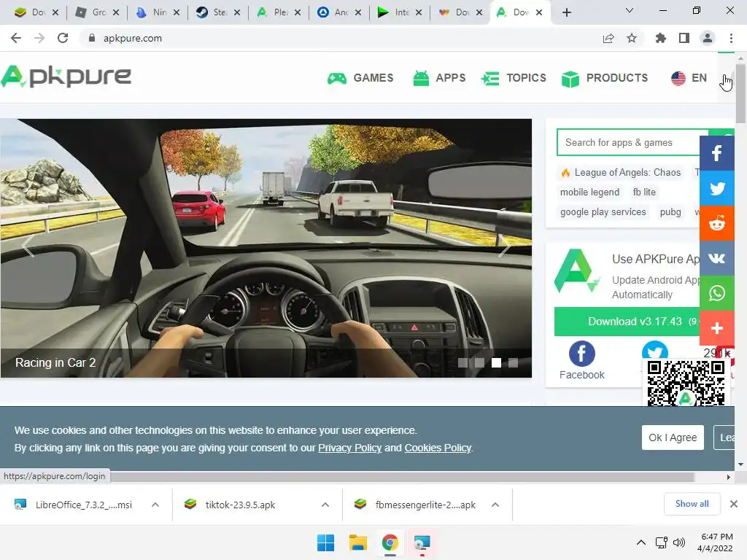Share via WhatsApp sidebar icon
Screen dimensions: 747x560
point(716,293)
